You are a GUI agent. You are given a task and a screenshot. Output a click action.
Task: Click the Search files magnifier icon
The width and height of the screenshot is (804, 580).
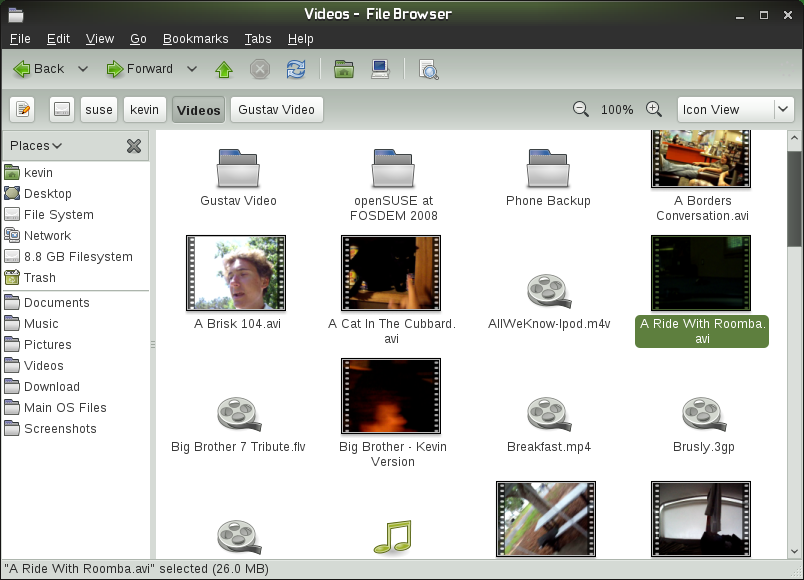[428, 69]
